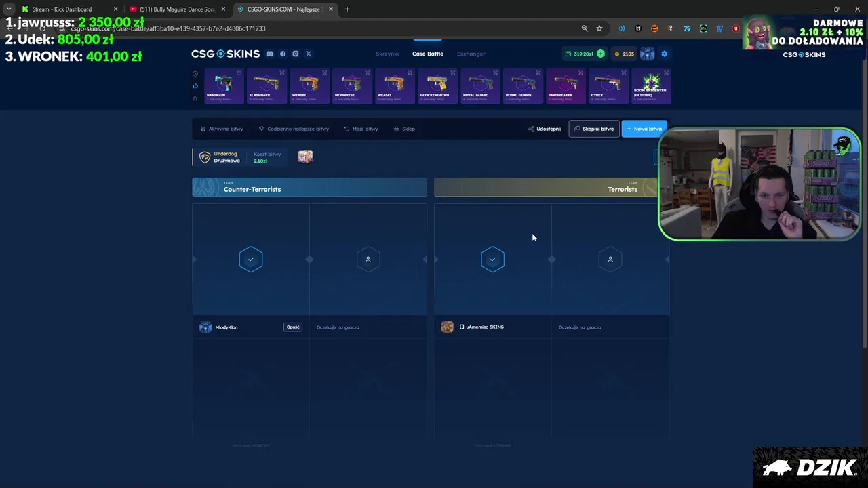This screenshot has width=868, height=488.
Task: Select the star drops filter icon
Action: click(x=195, y=98)
